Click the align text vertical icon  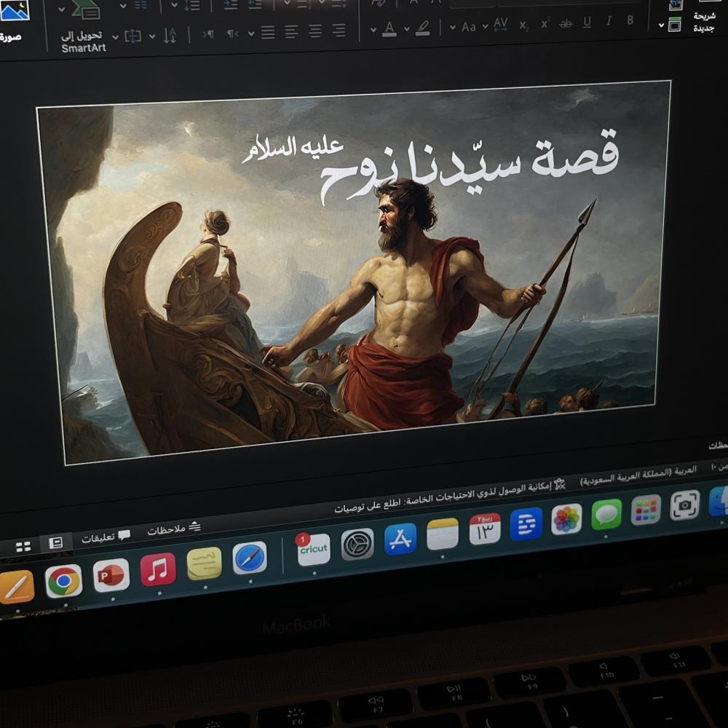point(132,36)
